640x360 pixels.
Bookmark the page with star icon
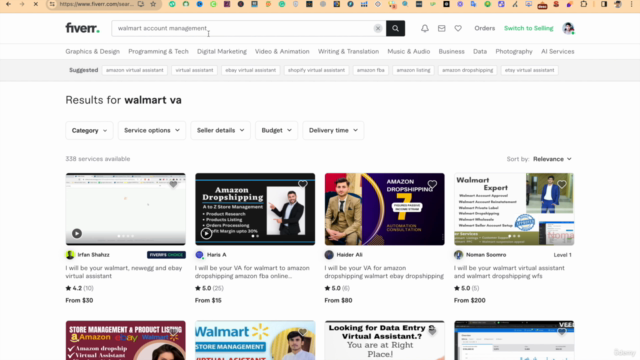153,4
